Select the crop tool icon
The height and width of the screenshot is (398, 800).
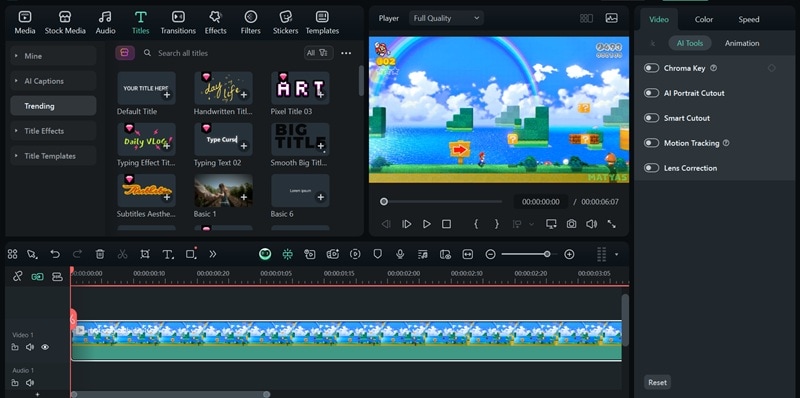[x=145, y=254]
